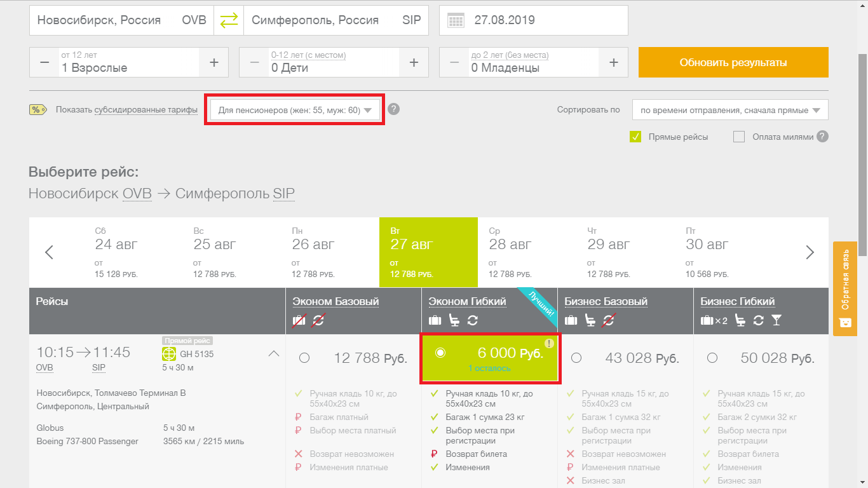Click double luggage icon under Бизнес Гибкий
This screenshot has width=868, height=488.
point(714,320)
